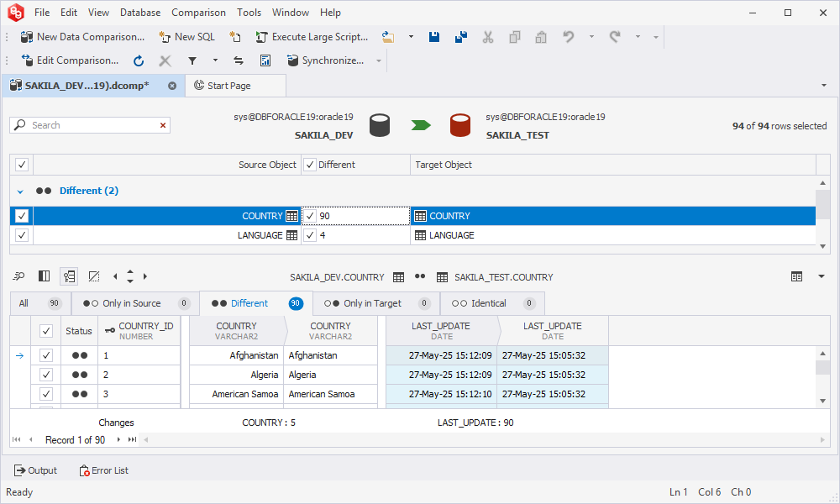This screenshot has width=840, height=504.
Task: Click the column layout view icon
Action: coord(44,276)
